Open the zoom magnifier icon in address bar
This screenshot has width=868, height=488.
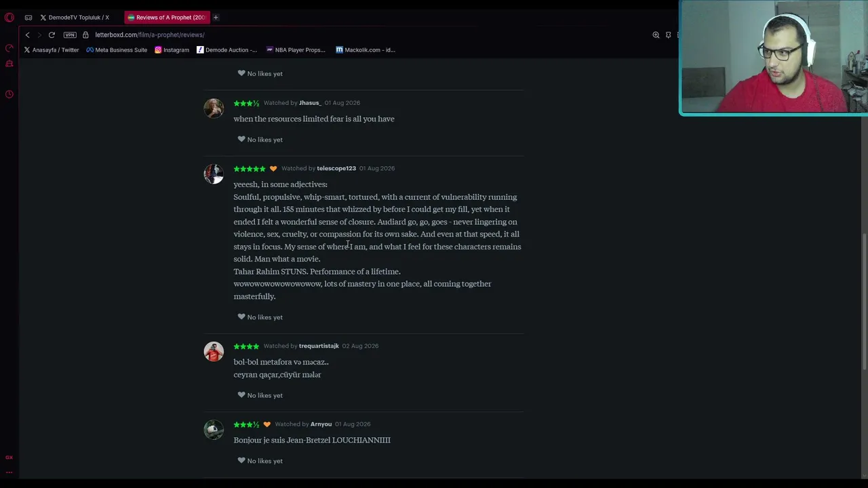656,35
